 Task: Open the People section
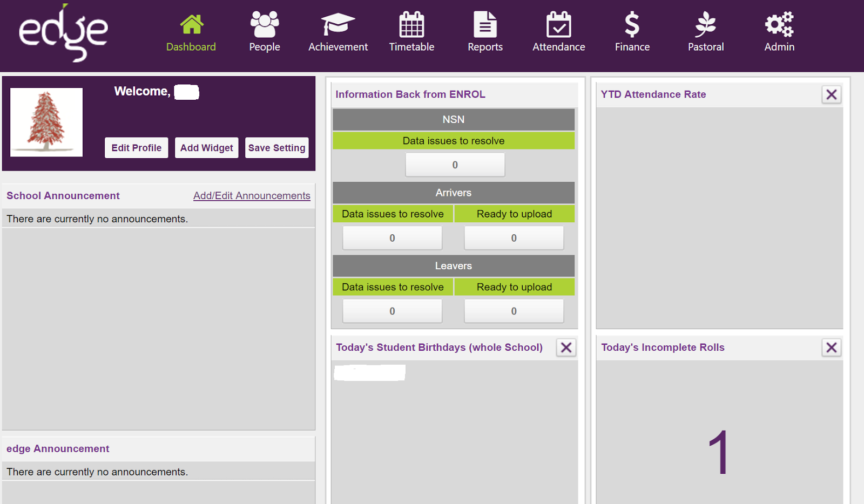coord(264,31)
